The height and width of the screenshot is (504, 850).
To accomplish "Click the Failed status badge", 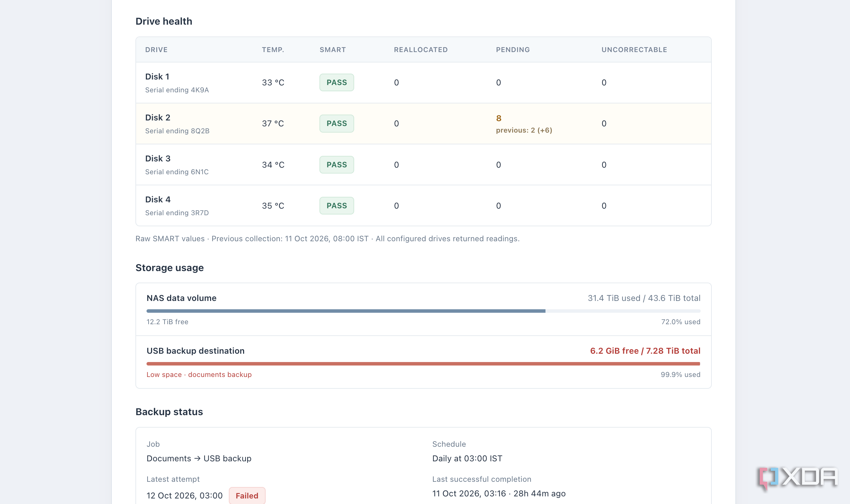I will (x=247, y=495).
